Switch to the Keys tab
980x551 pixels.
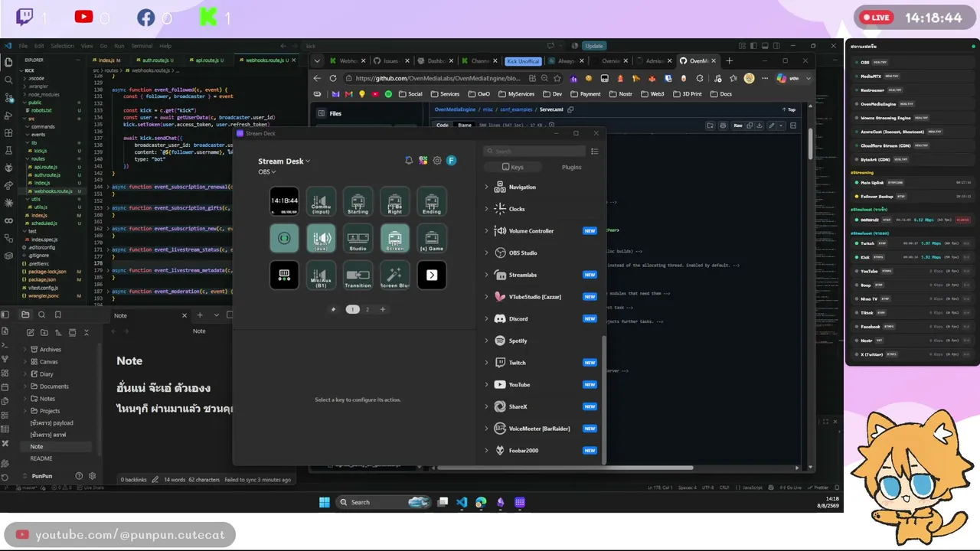512,167
